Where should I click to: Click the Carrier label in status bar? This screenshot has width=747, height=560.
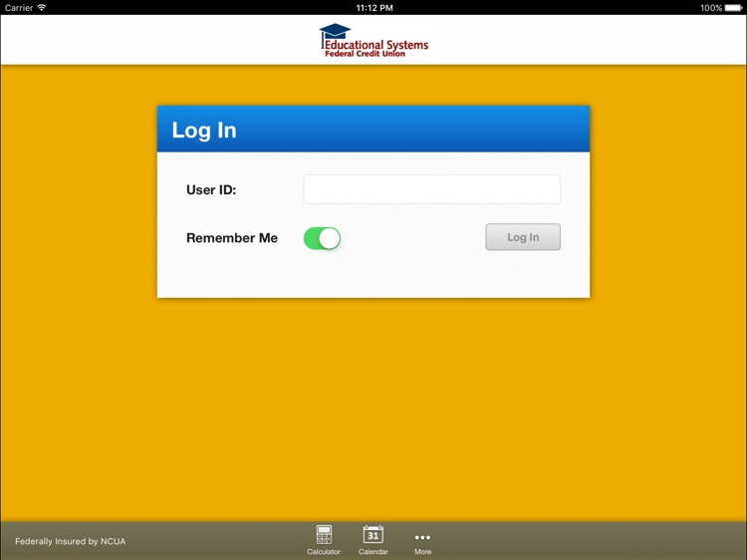[19, 8]
